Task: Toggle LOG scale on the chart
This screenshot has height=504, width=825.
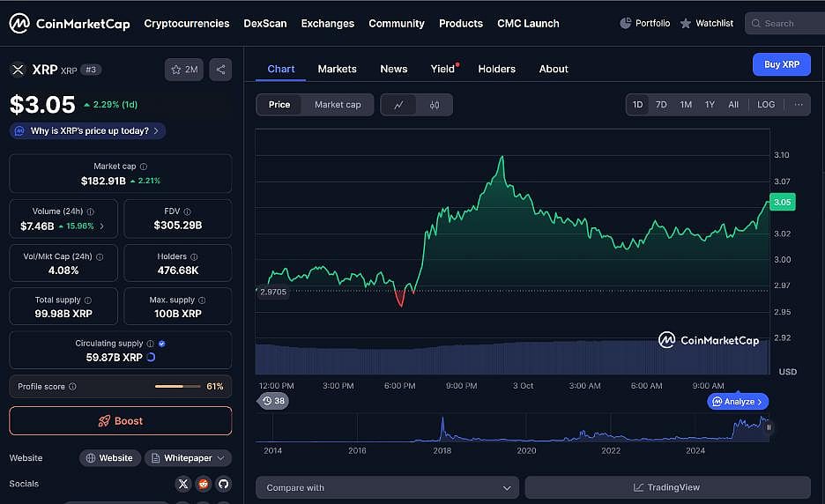Action: tap(766, 105)
